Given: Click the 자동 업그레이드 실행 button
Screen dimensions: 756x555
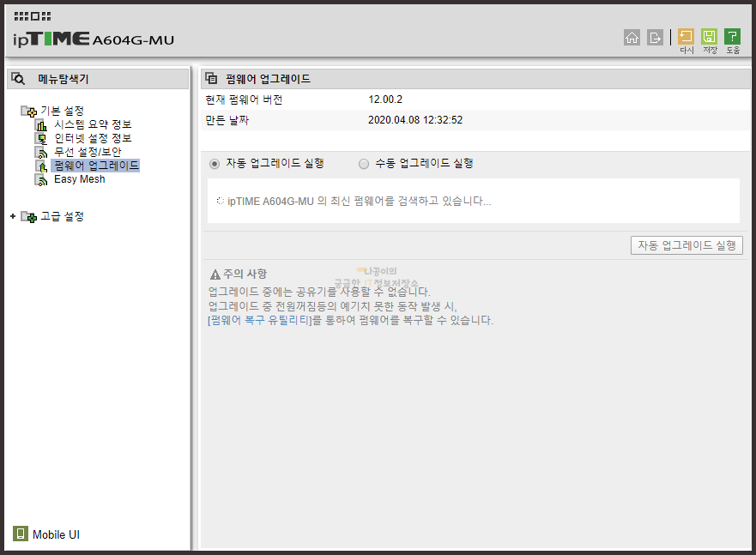Looking at the screenshot, I should [686, 245].
